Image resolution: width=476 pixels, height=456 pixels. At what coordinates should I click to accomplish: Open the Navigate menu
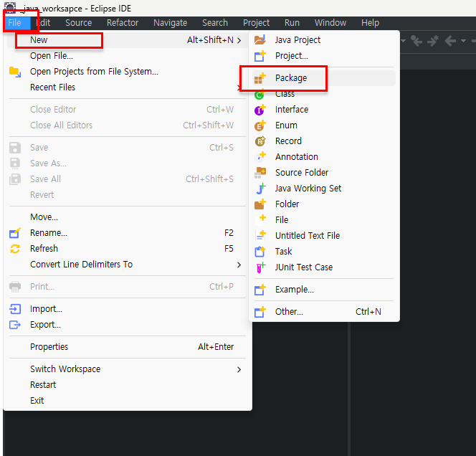(171, 23)
